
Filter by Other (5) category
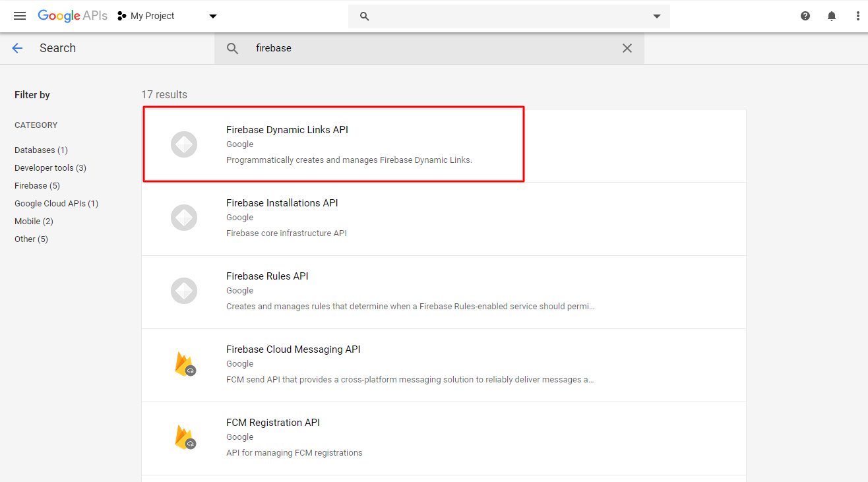pyautogui.click(x=31, y=239)
